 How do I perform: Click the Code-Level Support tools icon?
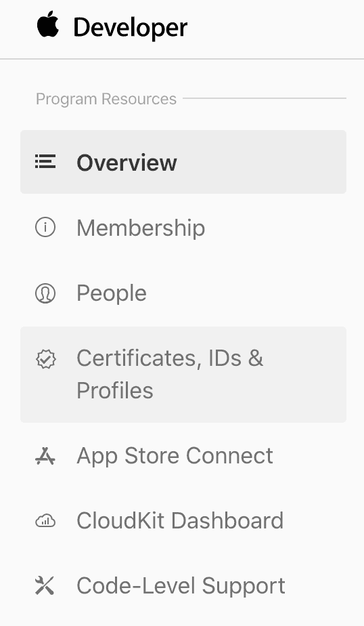[x=45, y=585]
